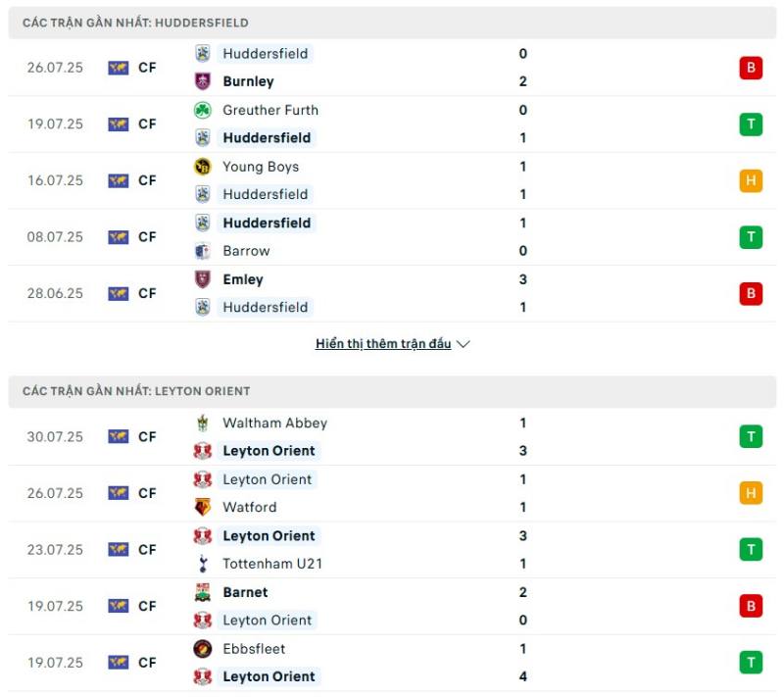Screen dimensions: 784x697
Task: Click the Ebbsfleet team crest
Action: pos(203,649)
